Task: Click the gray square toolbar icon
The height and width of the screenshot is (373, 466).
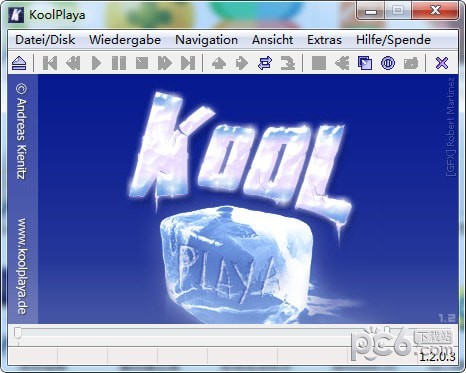Action: coord(319,63)
